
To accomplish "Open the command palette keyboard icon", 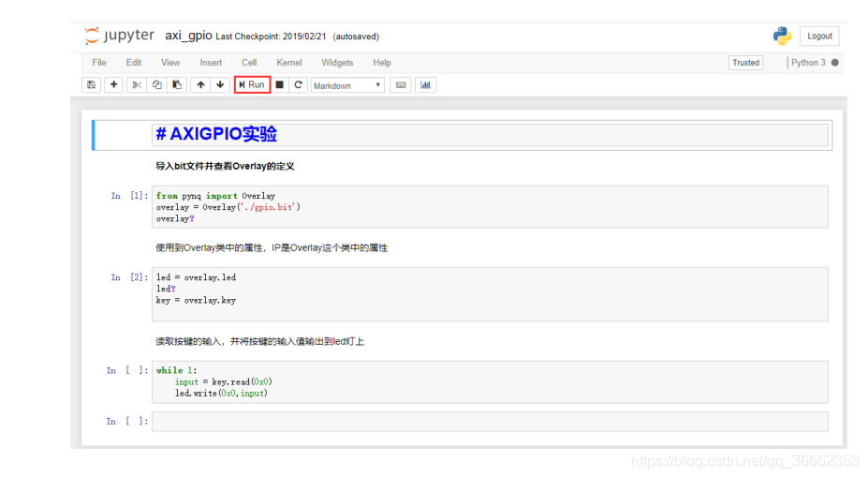I will click(x=401, y=84).
